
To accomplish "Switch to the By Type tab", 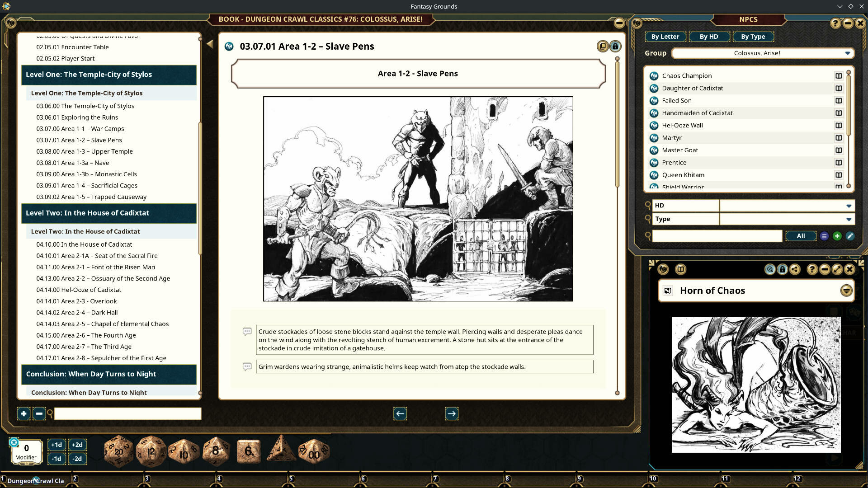I will (753, 37).
